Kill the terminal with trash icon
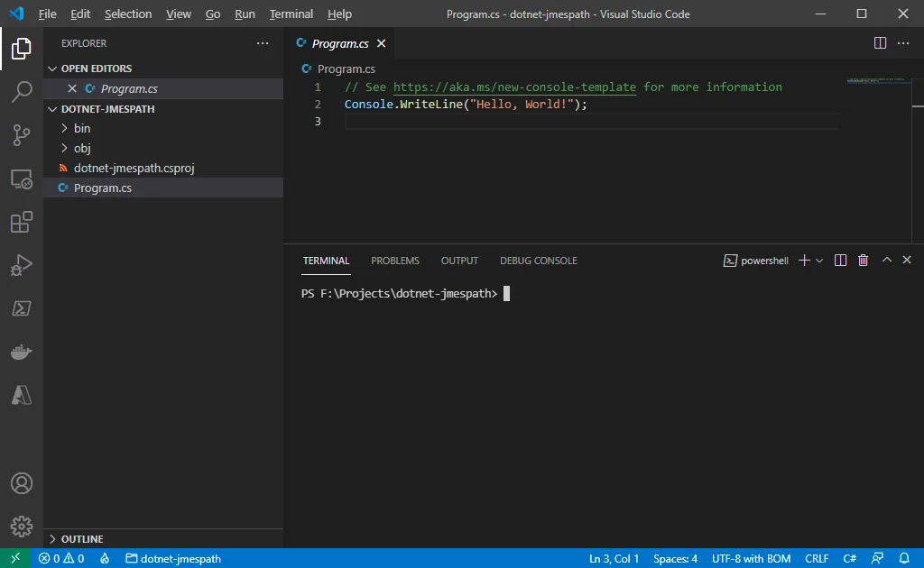This screenshot has height=568, width=924. [863, 261]
